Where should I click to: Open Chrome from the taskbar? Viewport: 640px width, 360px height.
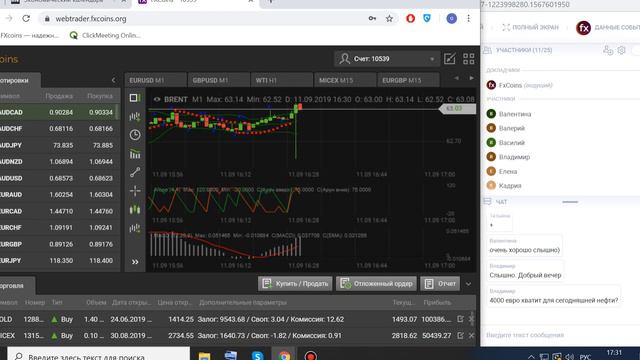[284, 356]
